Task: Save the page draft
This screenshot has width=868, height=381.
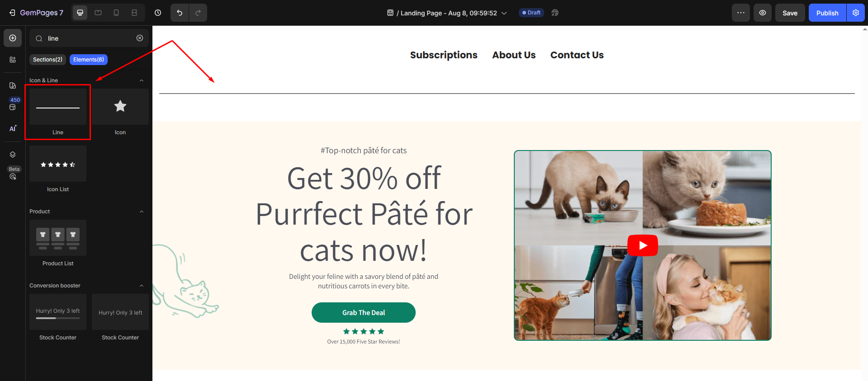Action: tap(790, 13)
